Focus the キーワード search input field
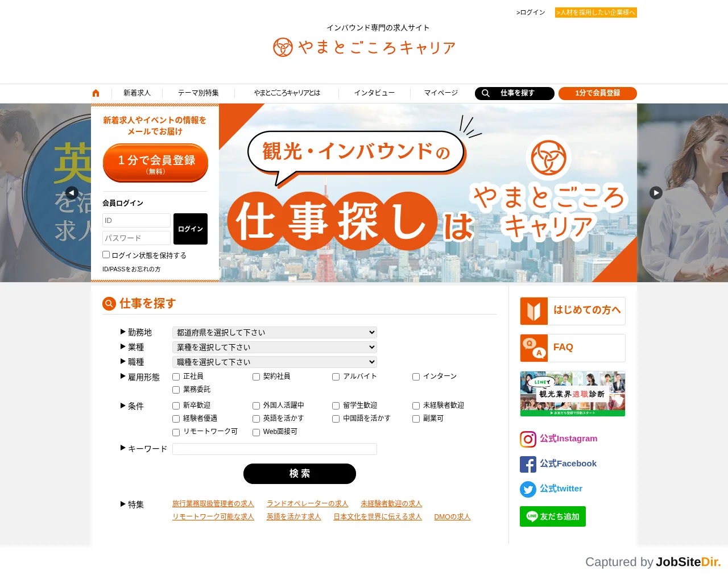Image resolution: width=728 pixels, height=579 pixels. point(275,449)
